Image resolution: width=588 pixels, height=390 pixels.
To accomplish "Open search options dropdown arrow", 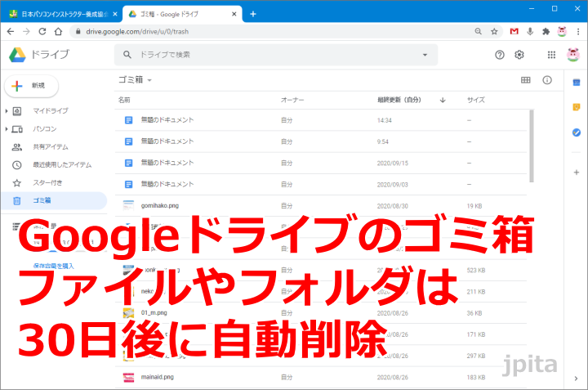I will (425, 55).
